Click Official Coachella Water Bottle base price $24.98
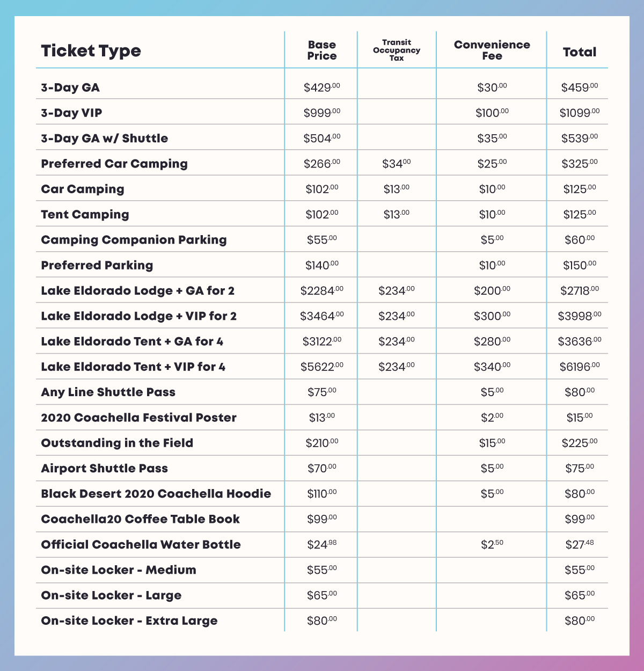Screen dimensions: 644x671 pos(321,545)
